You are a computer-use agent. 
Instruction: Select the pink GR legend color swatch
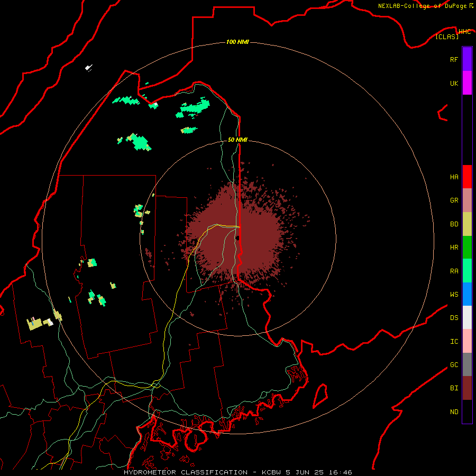click(467, 200)
